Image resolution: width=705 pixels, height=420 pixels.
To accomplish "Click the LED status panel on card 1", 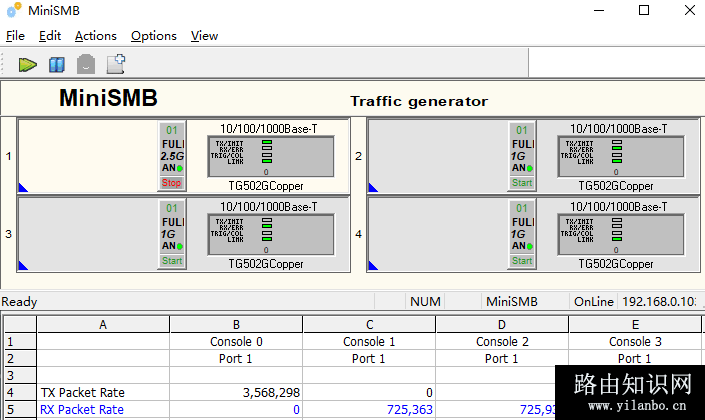I will point(271,157).
